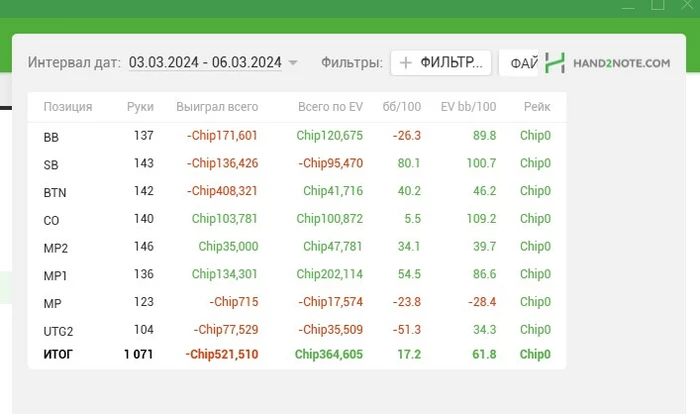Open the 03.03.2024 - 06.03.2024 date range
This screenshot has width=700, height=414.
205,63
